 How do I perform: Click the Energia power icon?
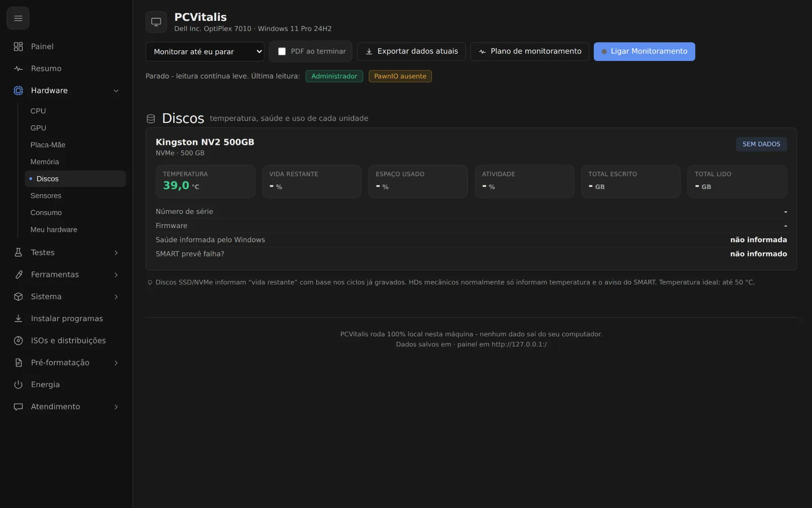click(x=18, y=385)
